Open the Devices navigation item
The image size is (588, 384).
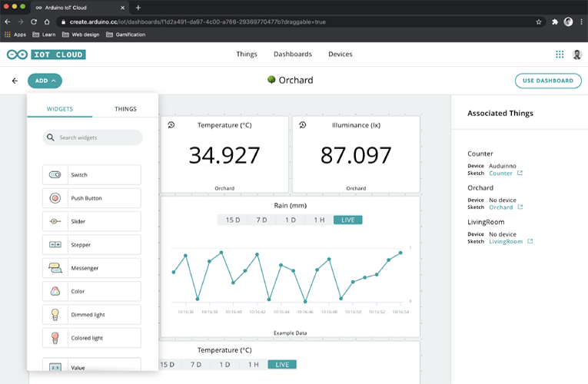341,54
